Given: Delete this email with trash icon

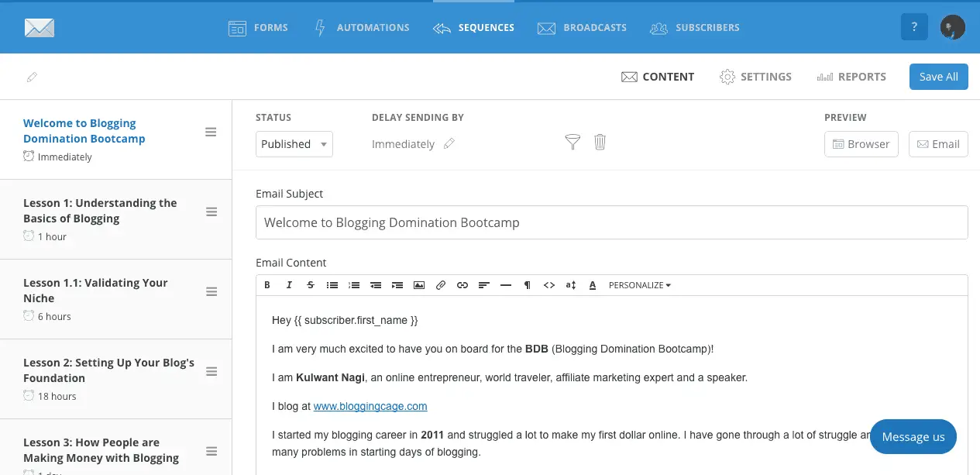Looking at the screenshot, I should tap(600, 142).
